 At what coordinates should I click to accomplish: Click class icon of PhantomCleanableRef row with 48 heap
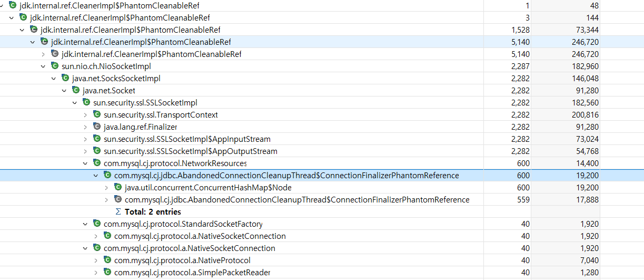coord(13,5)
